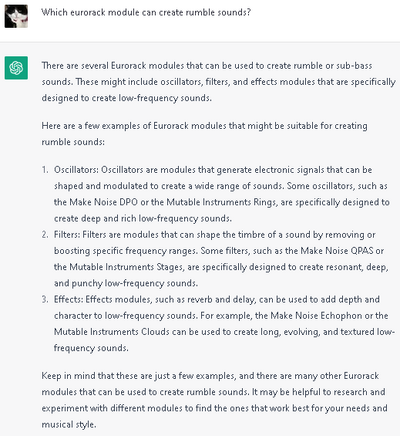Screen dimensions: 400x436
Task: Click the words "Mutable Instruments Rings"
Action: [222, 202]
